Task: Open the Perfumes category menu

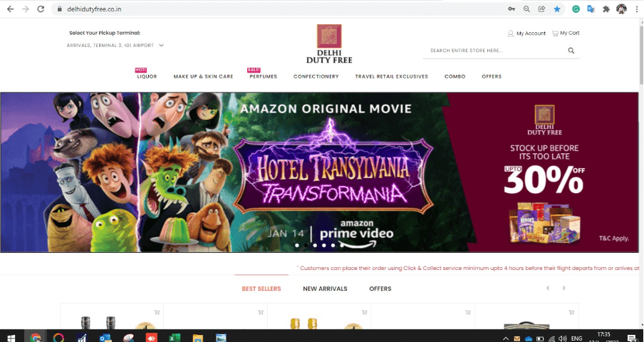Action: pos(264,76)
